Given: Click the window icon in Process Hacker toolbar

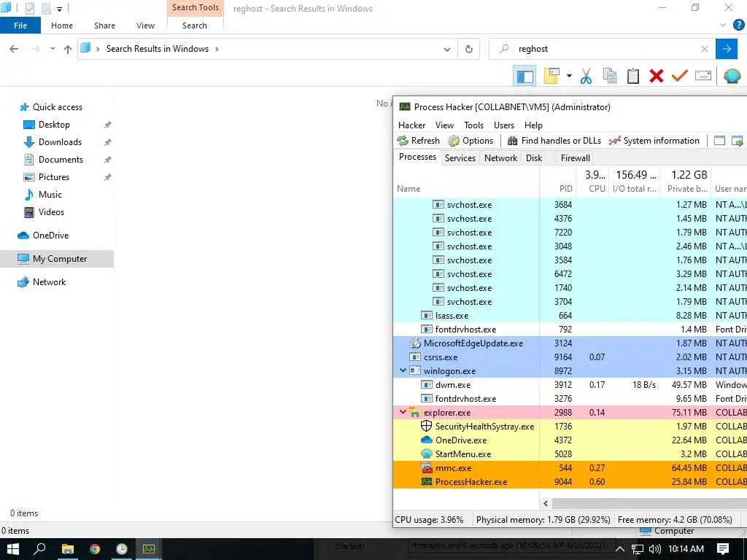Looking at the screenshot, I should click(719, 141).
